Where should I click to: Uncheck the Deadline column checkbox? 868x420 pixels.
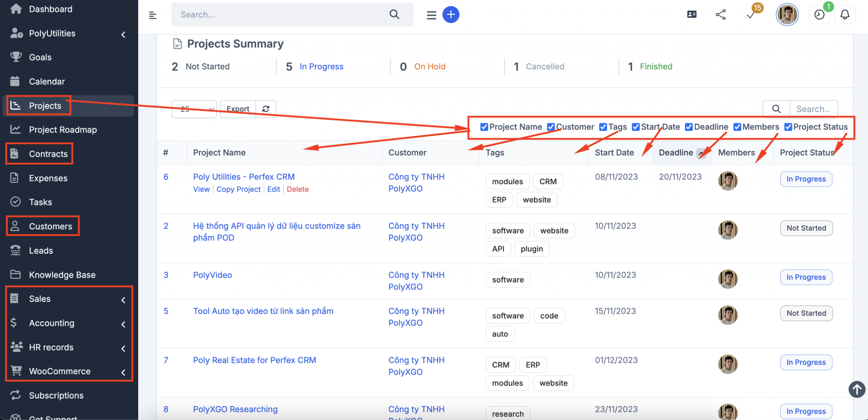[688, 127]
